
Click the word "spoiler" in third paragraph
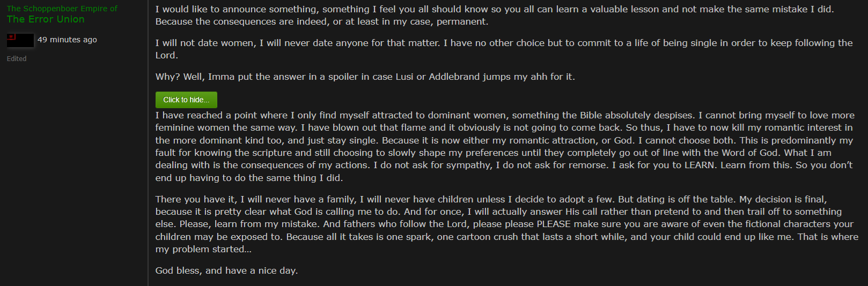point(343,77)
